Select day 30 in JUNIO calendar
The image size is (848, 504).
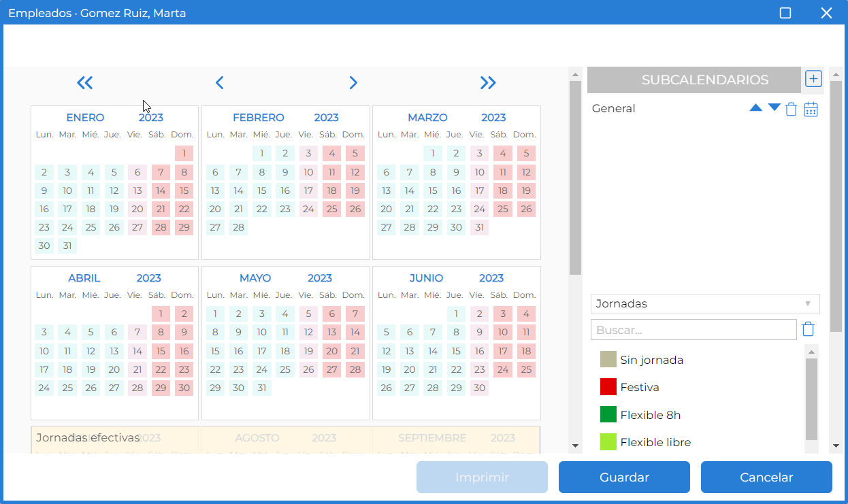[479, 388]
